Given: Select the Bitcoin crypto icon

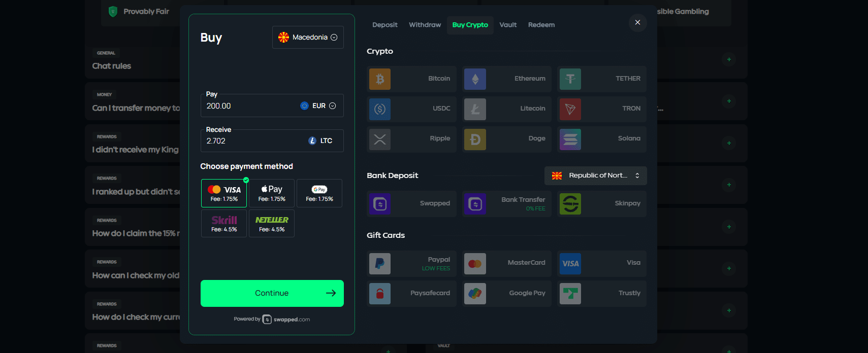Looking at the screenshot, I should [x=380, y=79].
